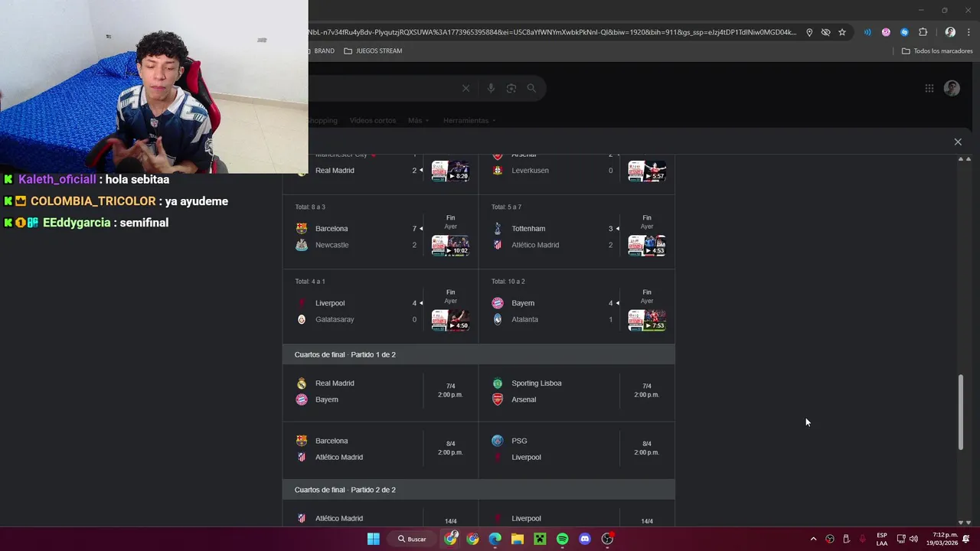Viewport: 980px width, 551px height.
Task: Open the Chrome profile avatar
Action: point(950,32)
